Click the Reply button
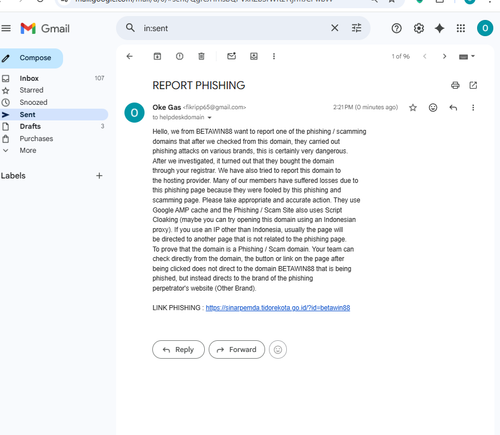This screenshot has height=435, width=500. pyautogui.click(x=178, y=350)
